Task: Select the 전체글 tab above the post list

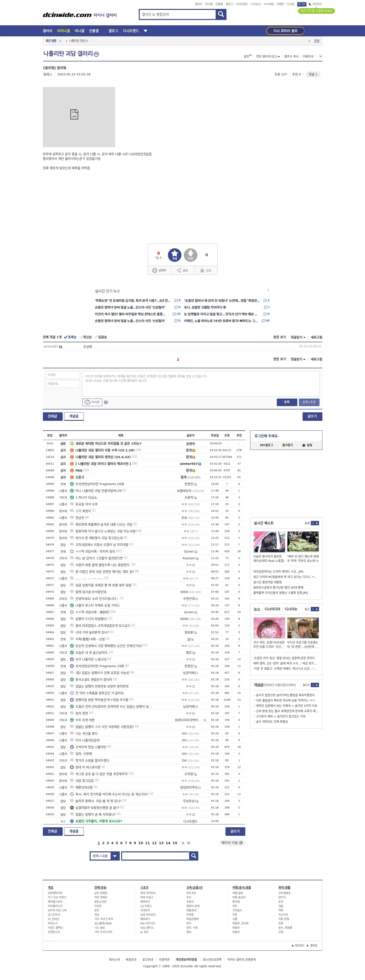Action: click(x=53, y=416)
